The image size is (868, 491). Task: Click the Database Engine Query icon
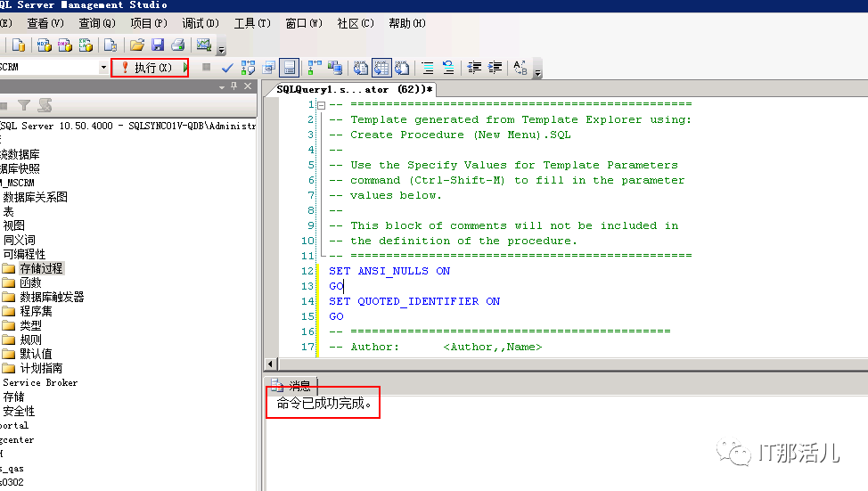tap(18, 45)
